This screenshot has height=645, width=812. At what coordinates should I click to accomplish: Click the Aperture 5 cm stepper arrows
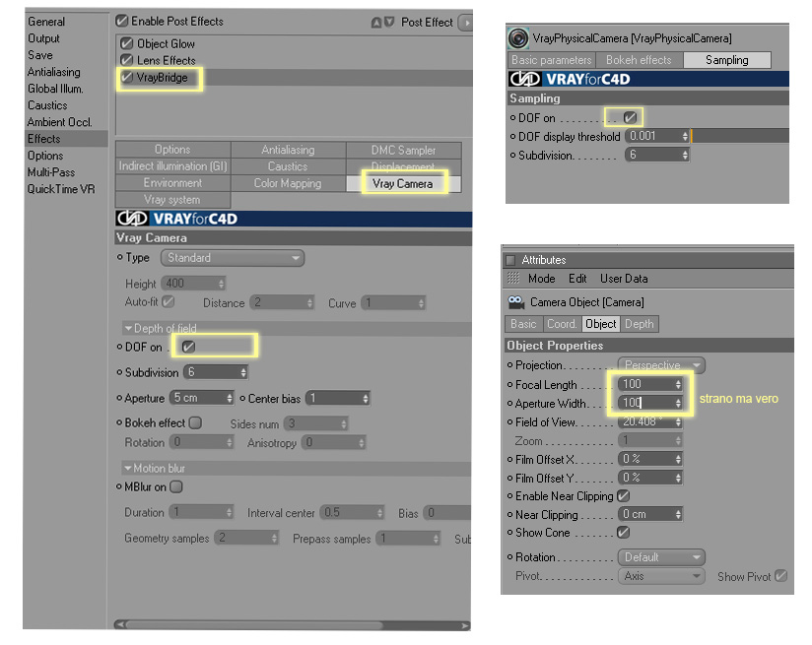230,398
